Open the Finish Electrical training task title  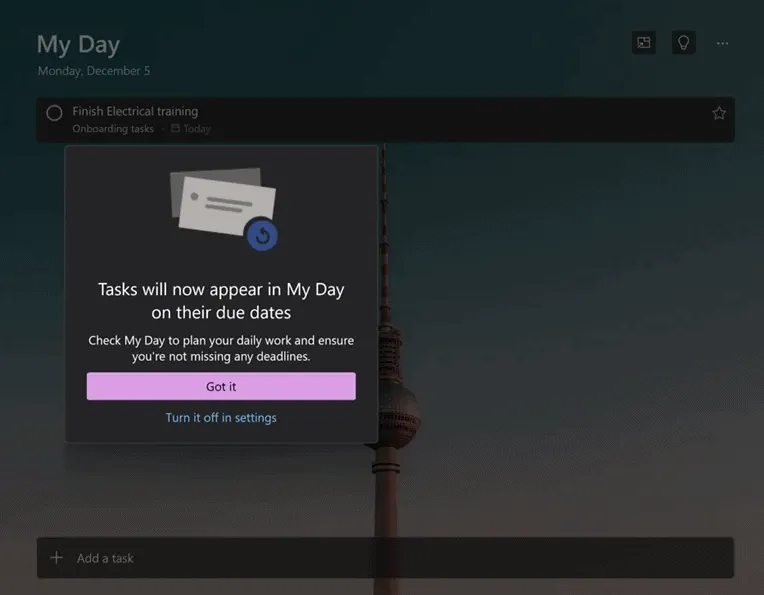click(x=135, y=111)
